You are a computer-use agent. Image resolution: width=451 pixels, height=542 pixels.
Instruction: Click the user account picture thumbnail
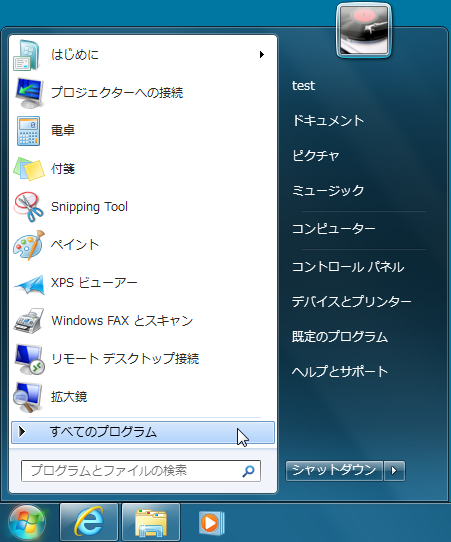[x=364, y=30]
